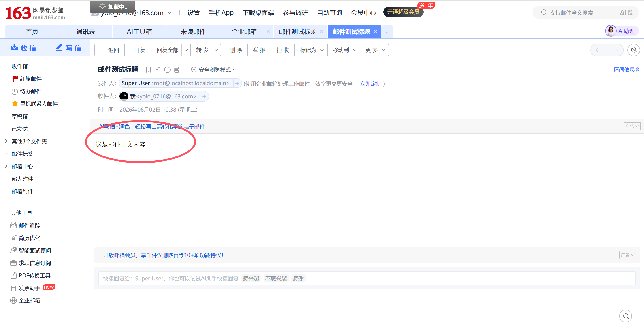Viewport: 644px width, 325px height.
Task: Set a to-do reminder with the clock icon
Action: (x=167, y=70)
